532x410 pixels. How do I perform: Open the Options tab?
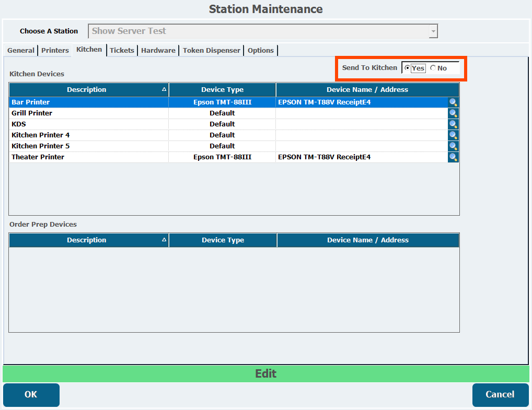point(260,51)
